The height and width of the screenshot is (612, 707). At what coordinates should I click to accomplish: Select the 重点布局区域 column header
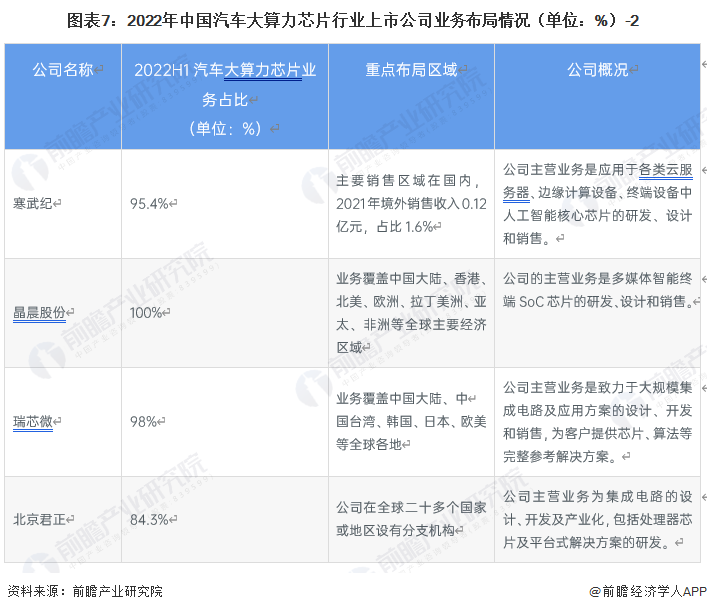point(410,70)
